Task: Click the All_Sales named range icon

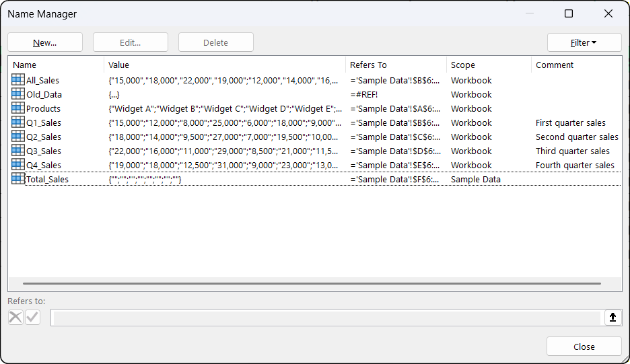Action: pos(17,80)
